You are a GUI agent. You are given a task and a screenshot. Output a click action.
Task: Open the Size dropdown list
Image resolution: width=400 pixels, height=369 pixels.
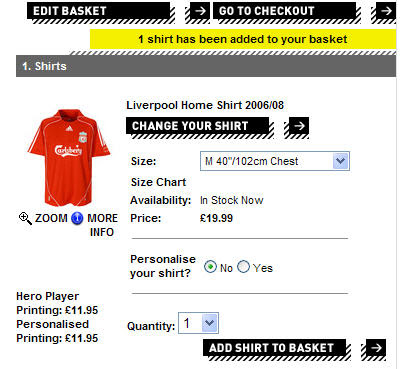tap(275, 161)
